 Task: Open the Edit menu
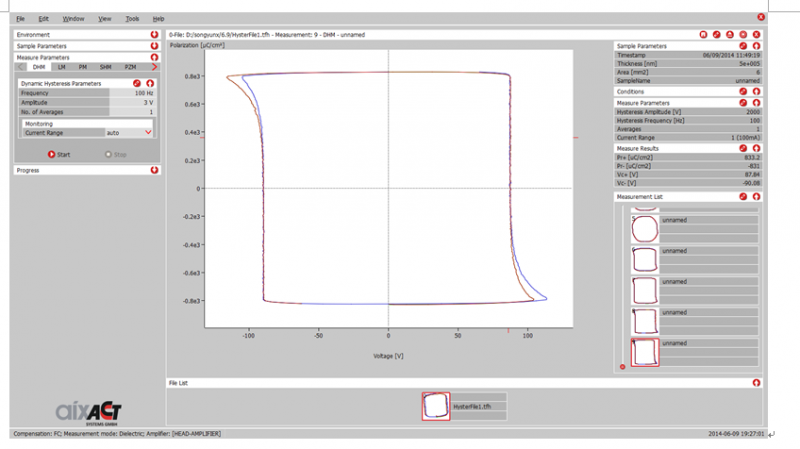(x=44, y=19)
